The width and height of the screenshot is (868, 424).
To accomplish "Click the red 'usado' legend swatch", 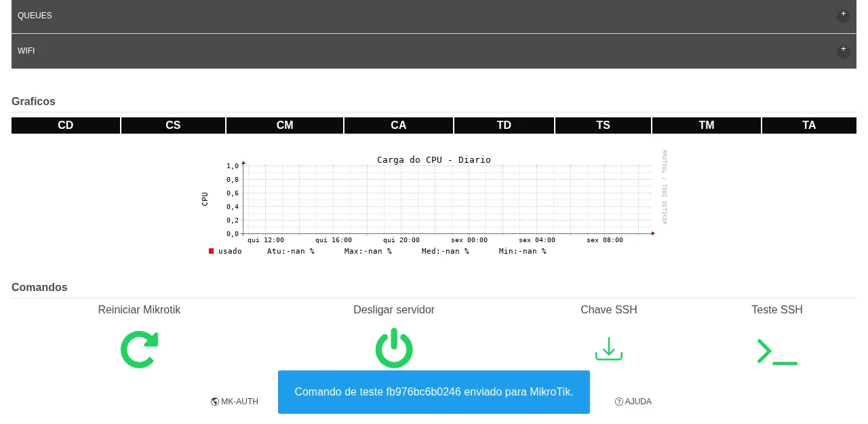I will [x=211, y=251].
